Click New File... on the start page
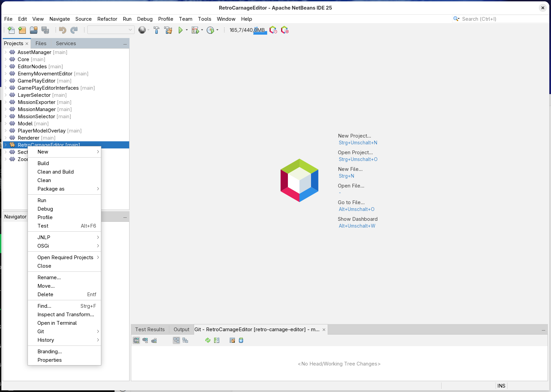The height and width of the screenshot is (392, 551). [x=350, y=169]
